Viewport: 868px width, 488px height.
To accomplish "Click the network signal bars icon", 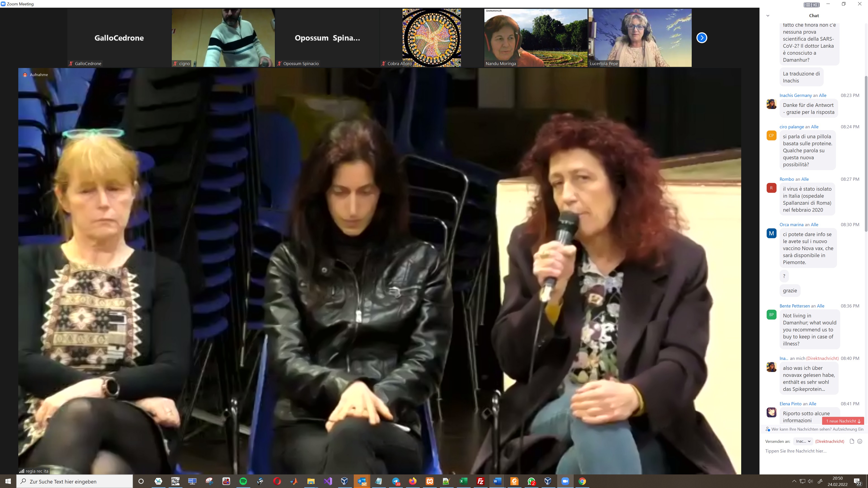I will pyautogui.click(x=22, y=471).
